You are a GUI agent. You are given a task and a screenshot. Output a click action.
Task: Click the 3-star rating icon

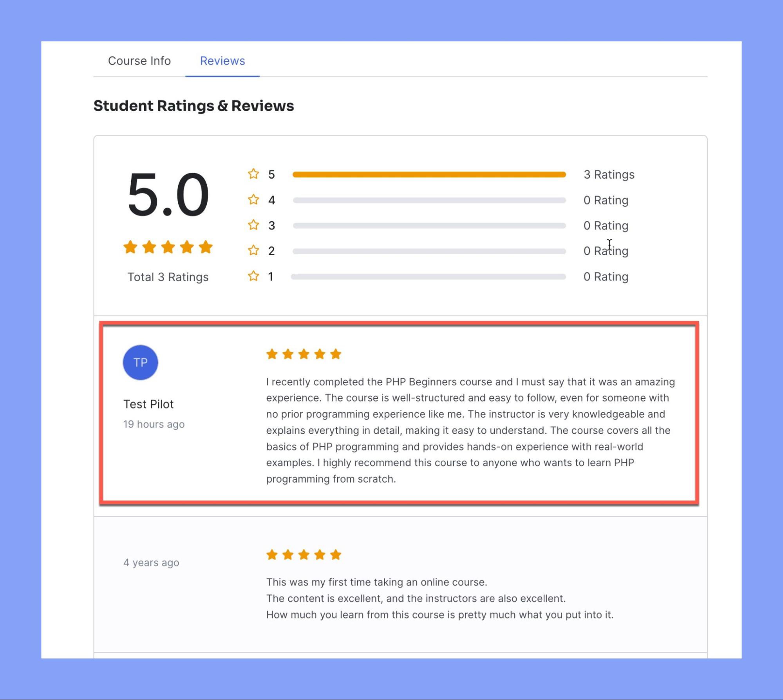(x=254, y=224)
